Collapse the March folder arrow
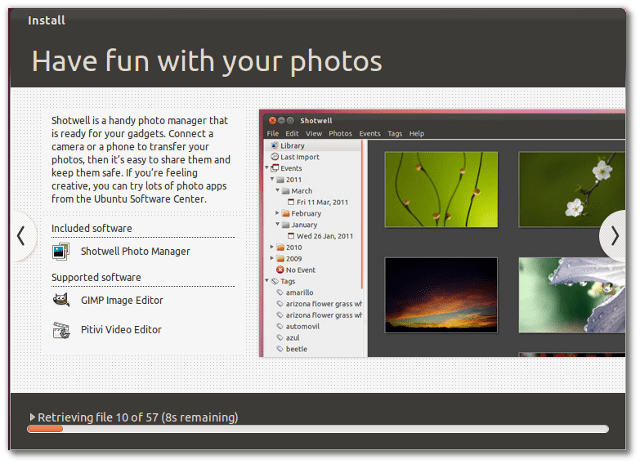The width and height of the screenshot is (640, 464). point(278,190)
